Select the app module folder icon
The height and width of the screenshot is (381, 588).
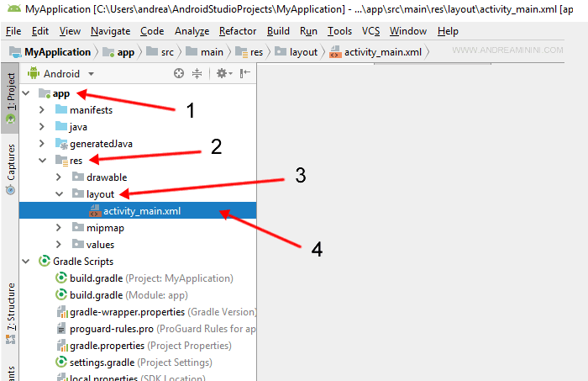click(x=45, y=93)
